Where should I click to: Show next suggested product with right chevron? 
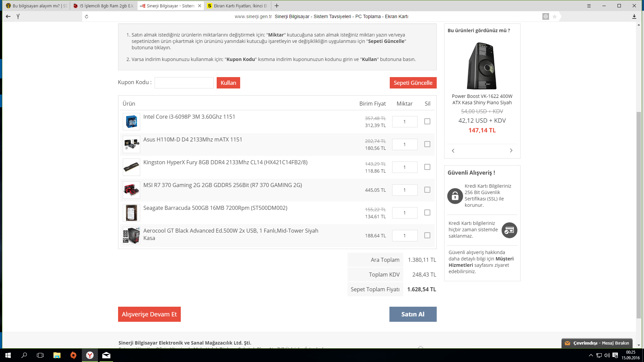tap(511, 150)
